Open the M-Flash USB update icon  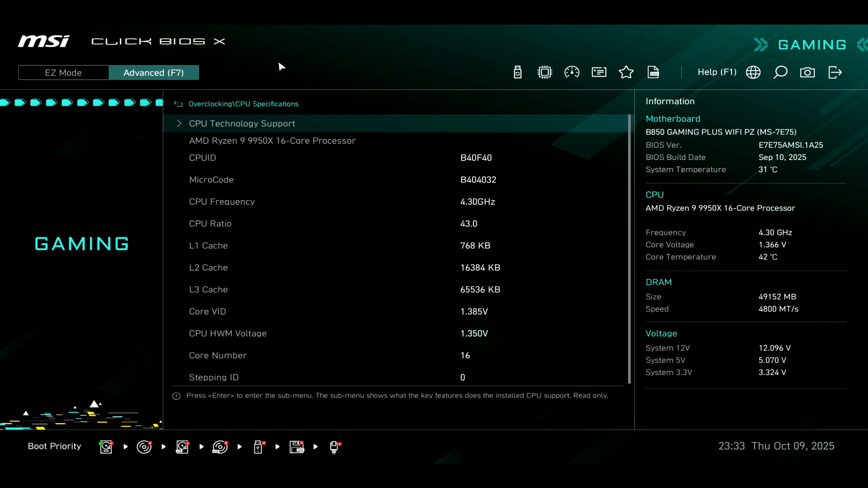[518, 72]
